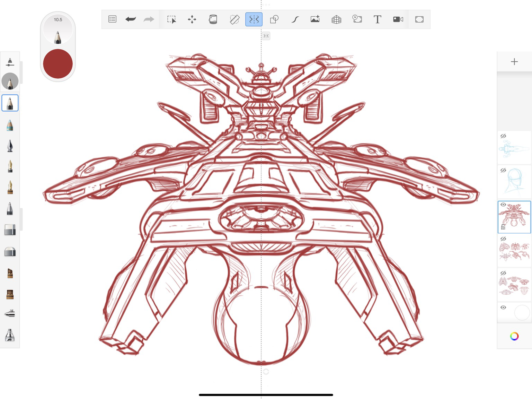Show the hidden six-thumbnails ship layer

coord(503,239)
